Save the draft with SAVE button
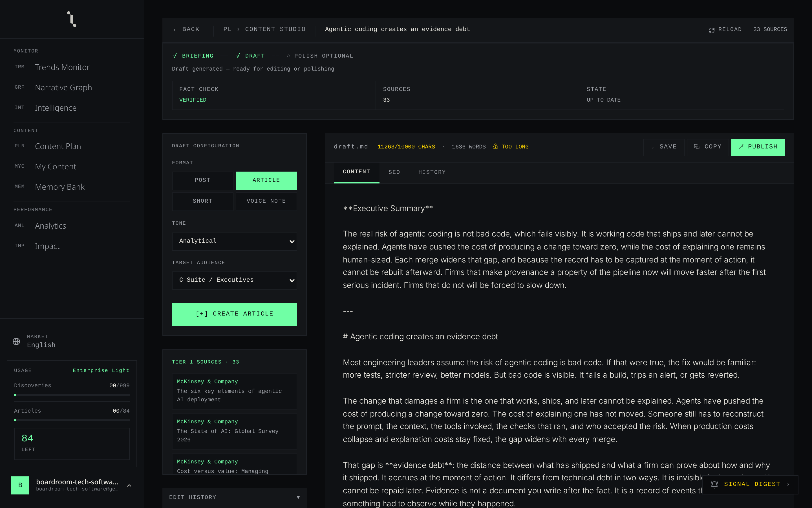This screenshot has width=812, height=508. 664,147
